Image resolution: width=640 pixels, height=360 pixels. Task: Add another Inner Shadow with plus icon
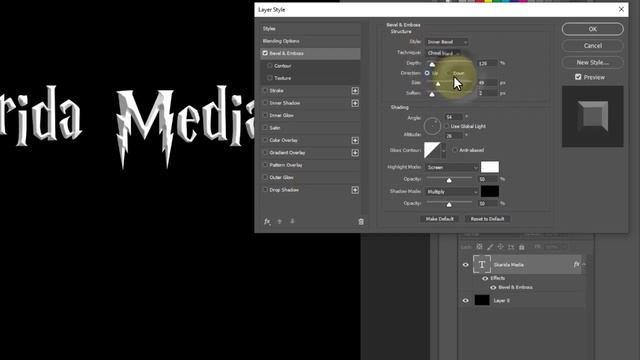355,103
